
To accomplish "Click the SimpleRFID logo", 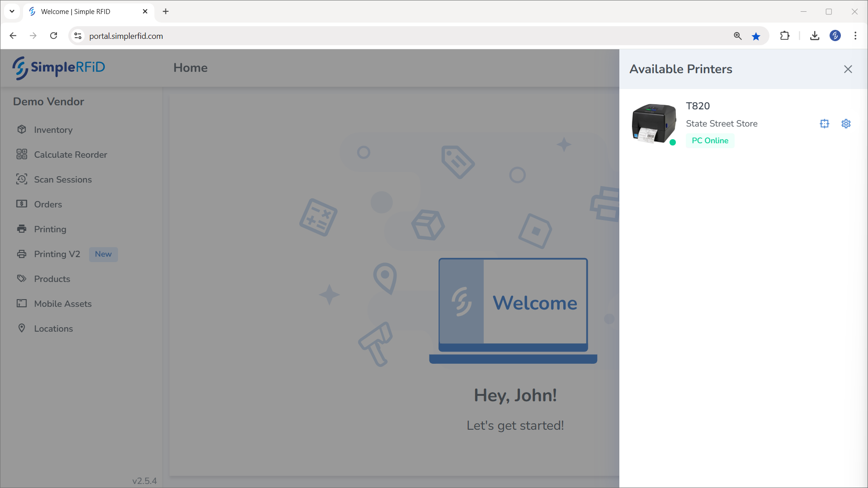I will click(59, 68).
